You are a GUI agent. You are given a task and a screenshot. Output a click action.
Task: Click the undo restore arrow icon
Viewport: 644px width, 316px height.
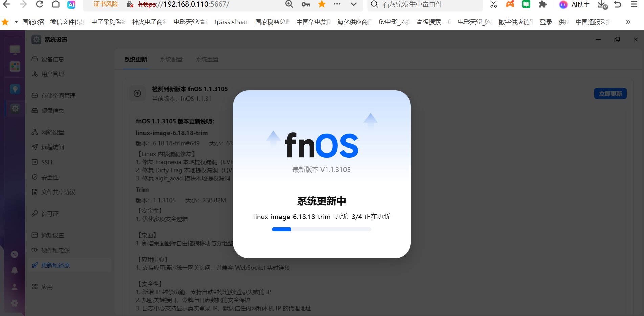pos(618,4)
